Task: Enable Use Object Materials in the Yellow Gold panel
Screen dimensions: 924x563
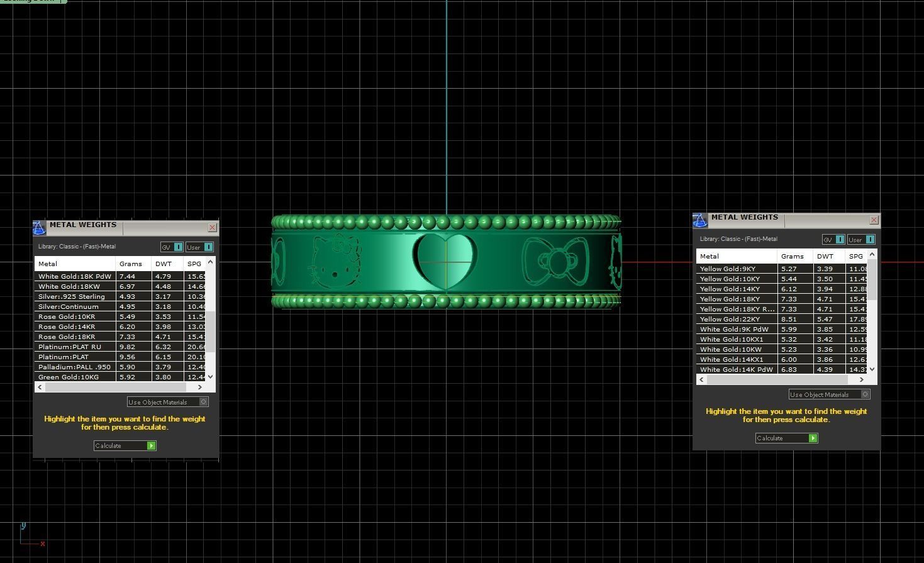Action: click(830, 394)
